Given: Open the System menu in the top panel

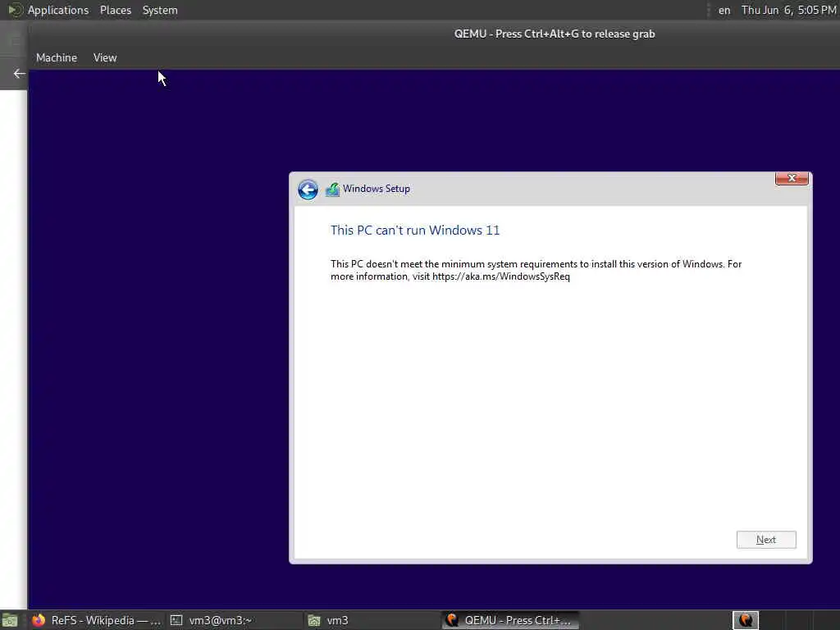Looking at the screenshot, I should pos(160,10).
